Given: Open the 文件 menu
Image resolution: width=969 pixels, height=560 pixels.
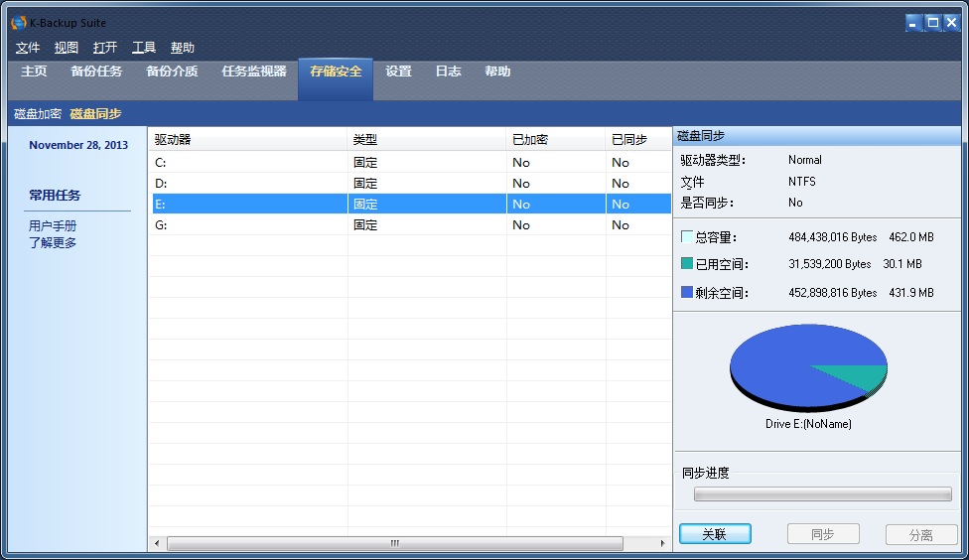Looking at the screenshot, I should tap(27, 48).
